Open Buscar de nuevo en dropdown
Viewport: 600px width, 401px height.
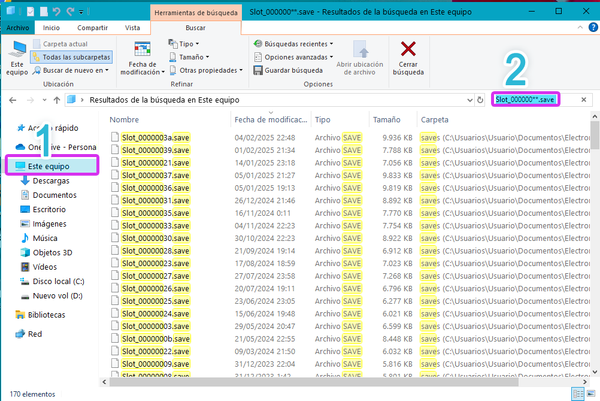(71, 70)
